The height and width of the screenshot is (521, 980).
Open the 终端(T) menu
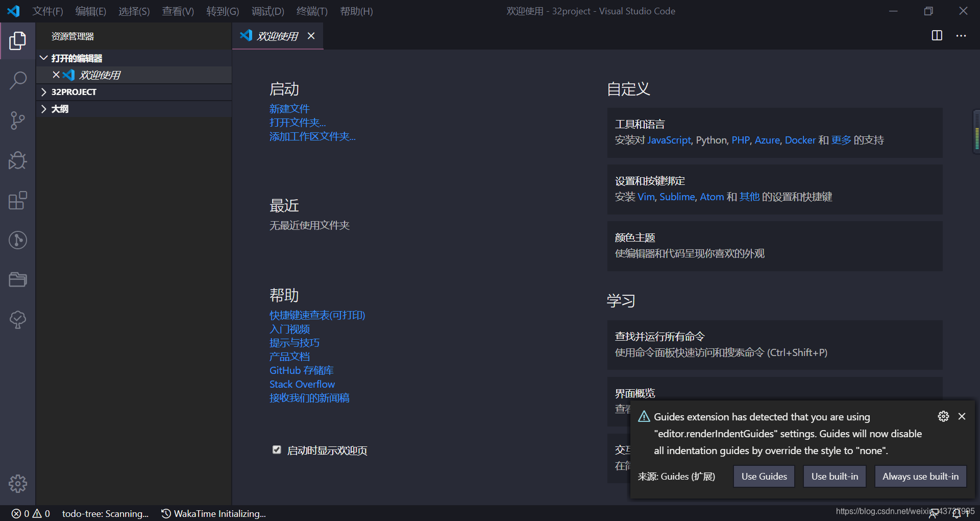click(x=311, y=11)
